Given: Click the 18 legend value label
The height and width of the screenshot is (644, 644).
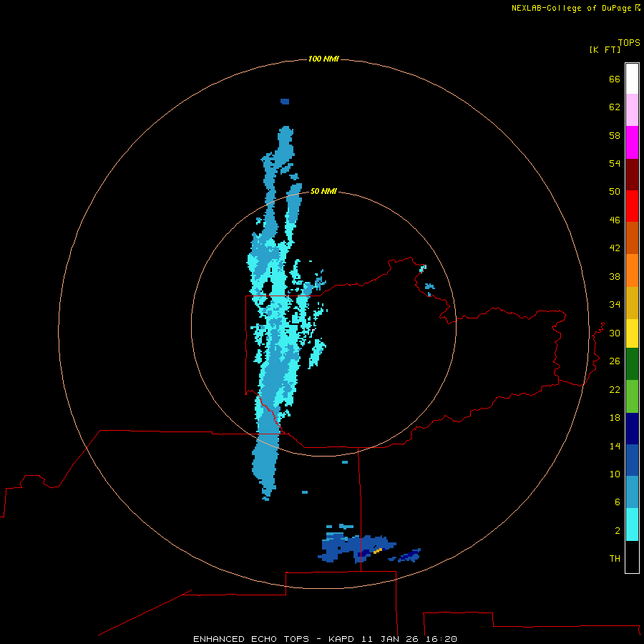Looking at the screenshot, I should click(x=615, y=418).
